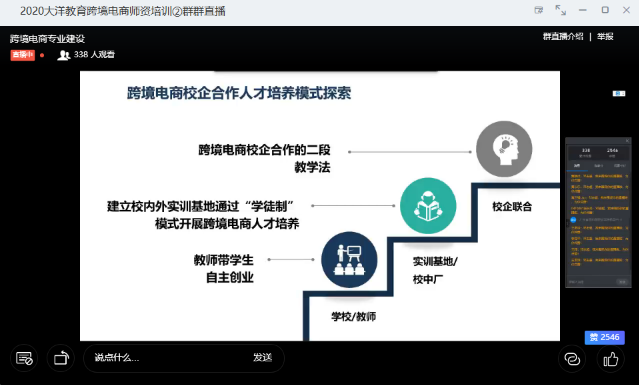Viewport: 639px width, 385px height.
Task: Click the red 直播中 live badge
Action: 23,55
